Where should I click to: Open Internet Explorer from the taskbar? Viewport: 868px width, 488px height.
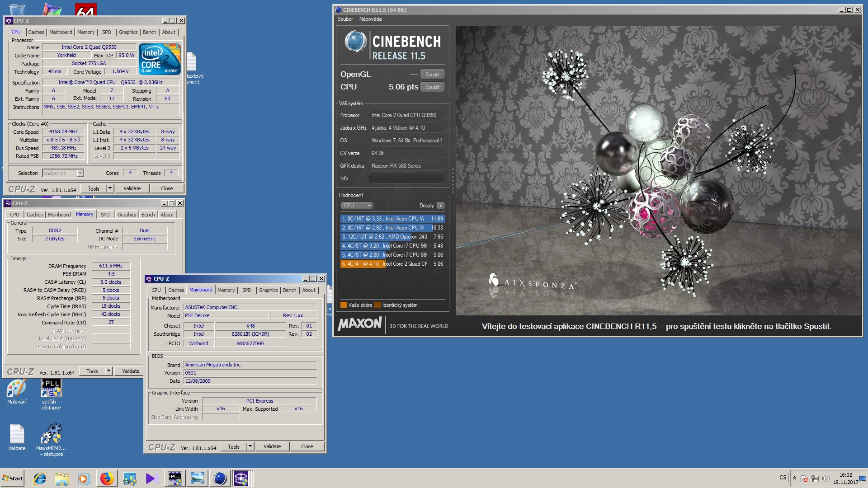[40, 478]
